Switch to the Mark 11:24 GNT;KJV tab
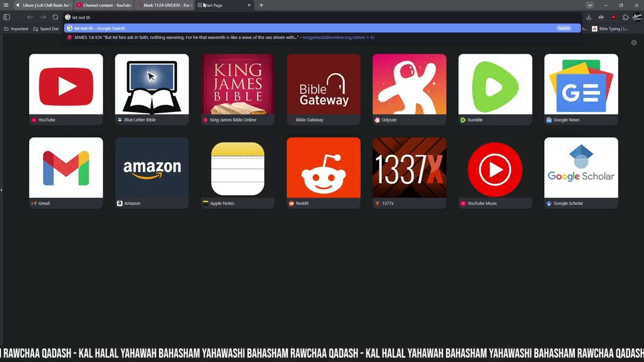Image resolution: width=644 pixels, height=362 pixels. coord(164,5)
